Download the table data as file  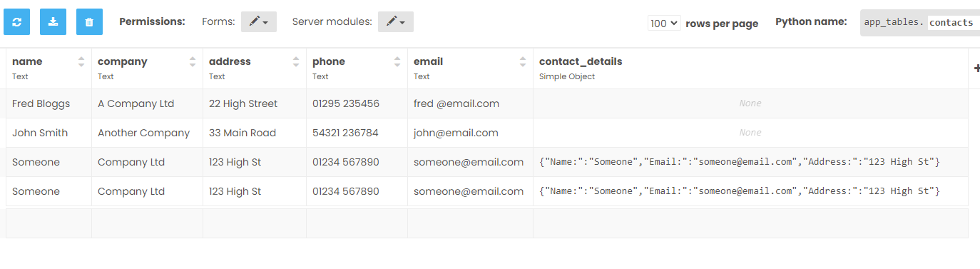tap(53, 22)
